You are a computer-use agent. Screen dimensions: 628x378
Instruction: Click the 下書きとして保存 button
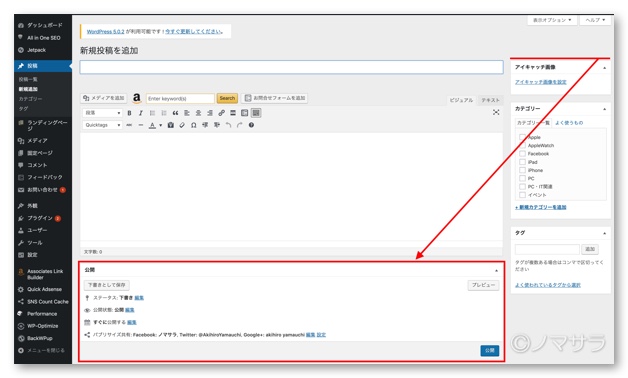[107, 285]
